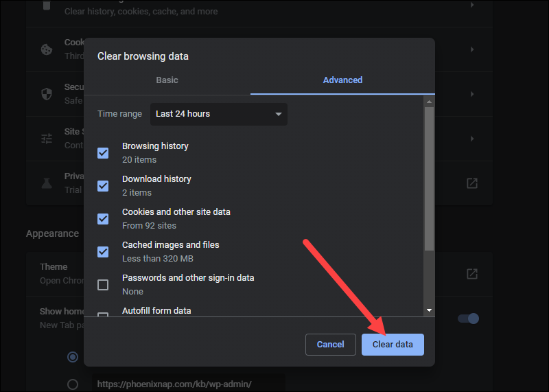549x392 pixels.
Task: Click the Security shield icon
Action: click(47, 94)
